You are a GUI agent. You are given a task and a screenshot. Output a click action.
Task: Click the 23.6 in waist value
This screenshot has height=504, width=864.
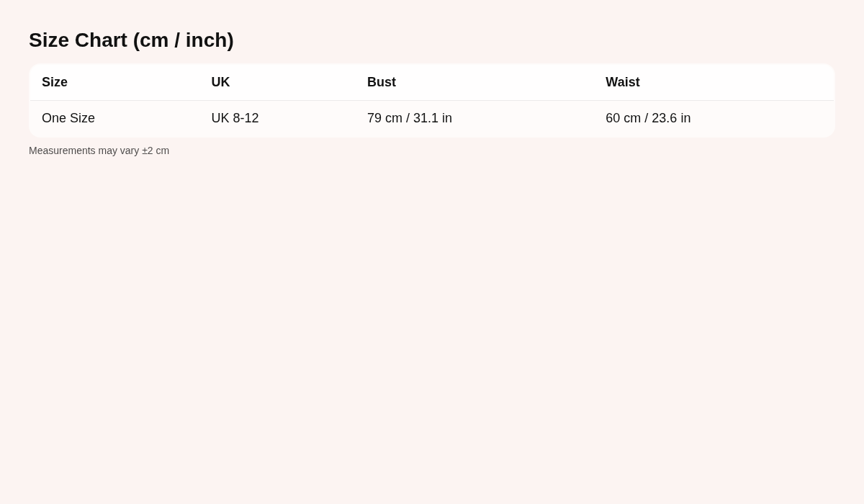point(671,118)
